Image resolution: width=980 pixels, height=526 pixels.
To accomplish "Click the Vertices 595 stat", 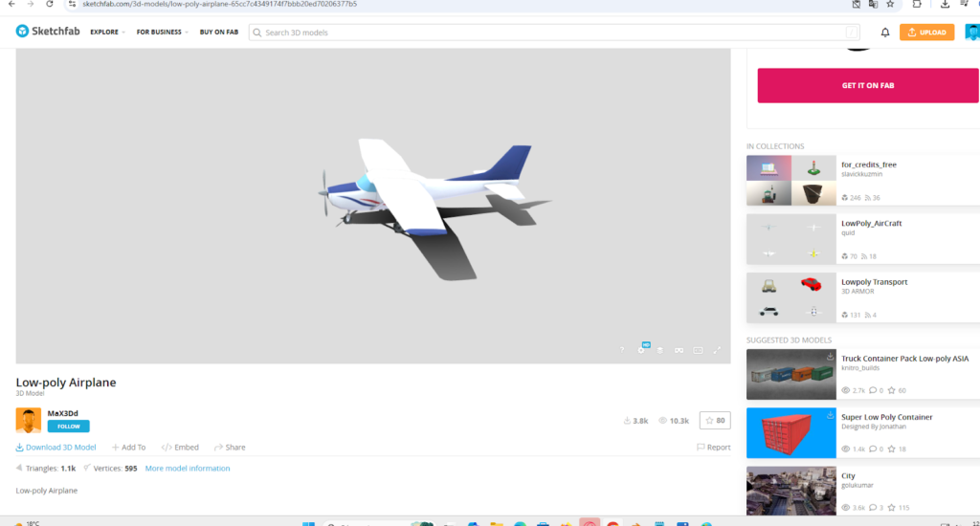I will (x=111, y=468).
